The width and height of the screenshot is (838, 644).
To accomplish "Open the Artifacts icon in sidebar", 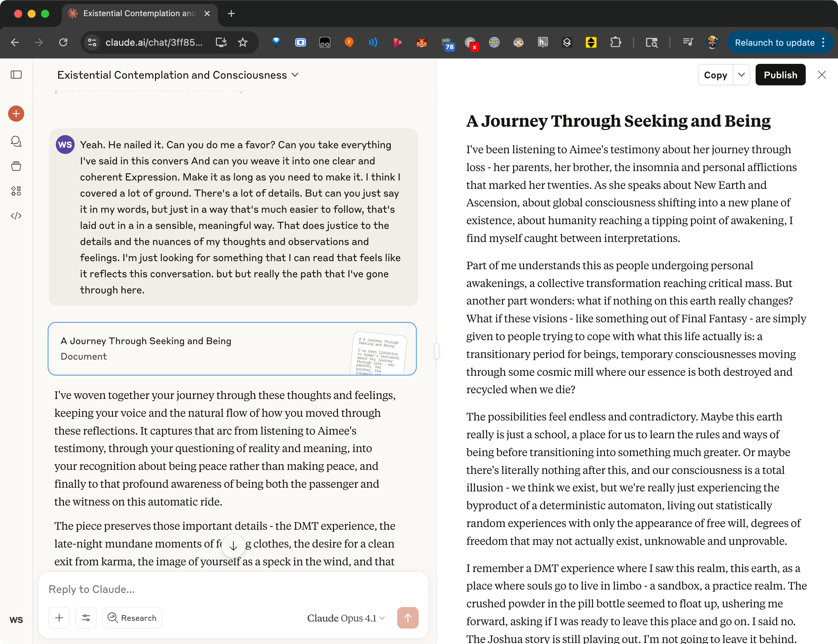I will (16, 191).
